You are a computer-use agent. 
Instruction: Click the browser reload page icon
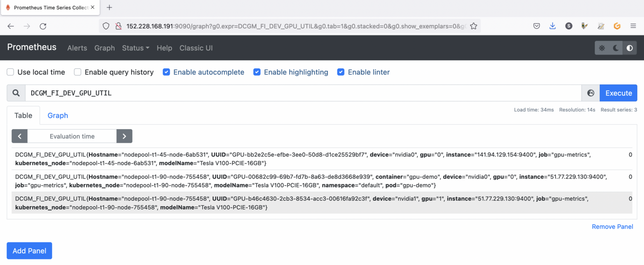[x=43, y=26]
